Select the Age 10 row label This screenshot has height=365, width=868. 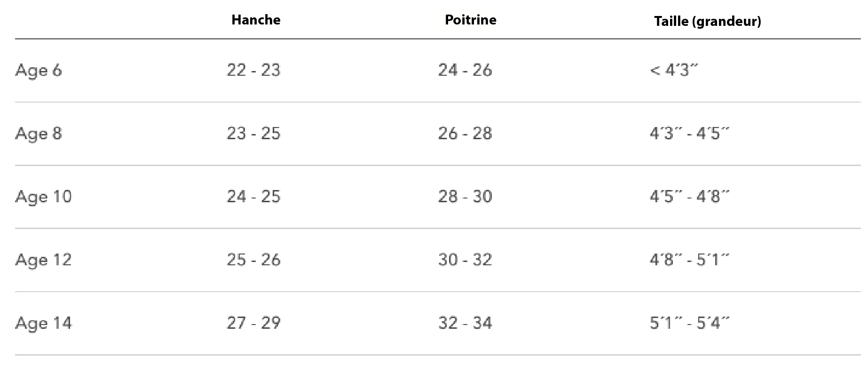44,197
